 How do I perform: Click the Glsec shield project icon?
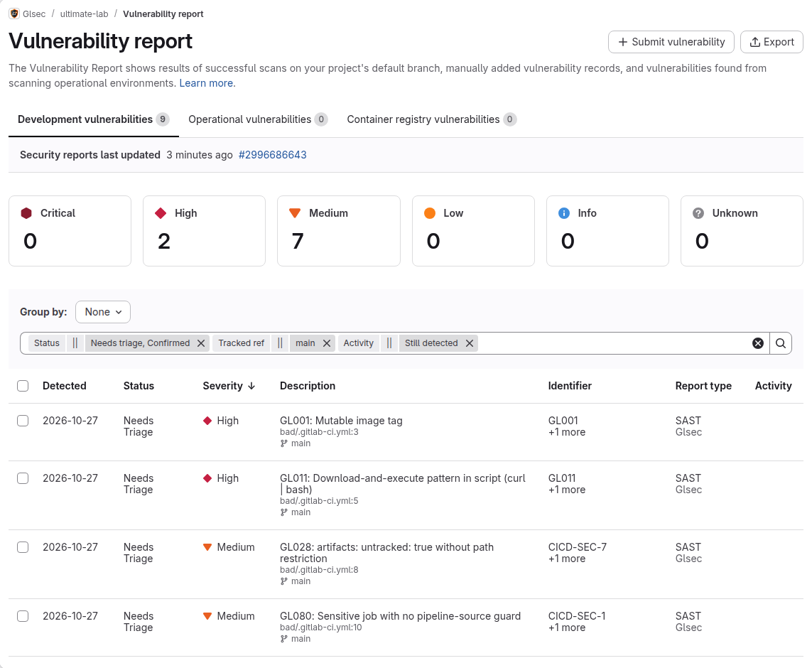pos(14,14)
